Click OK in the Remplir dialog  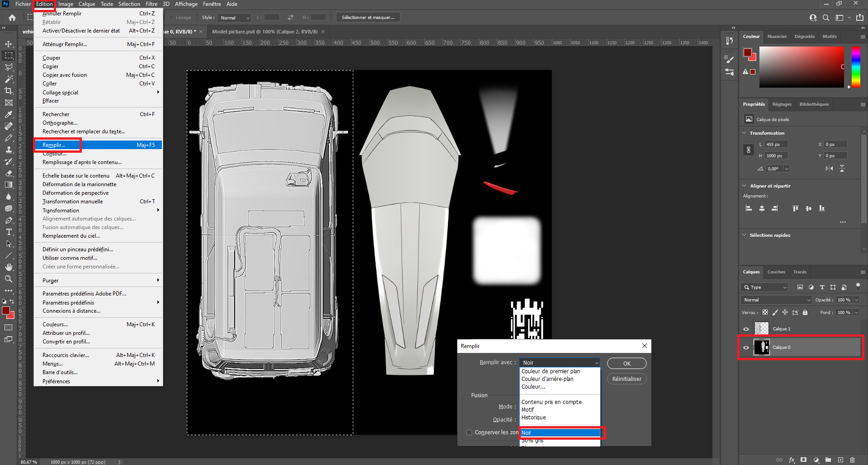[626, 363]
